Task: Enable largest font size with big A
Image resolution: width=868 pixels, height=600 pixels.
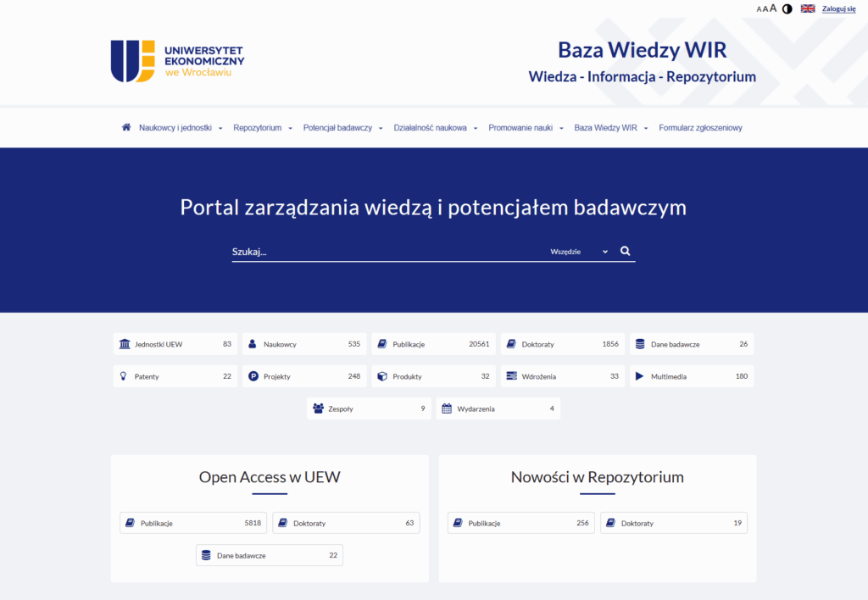Action: (772, 7)
